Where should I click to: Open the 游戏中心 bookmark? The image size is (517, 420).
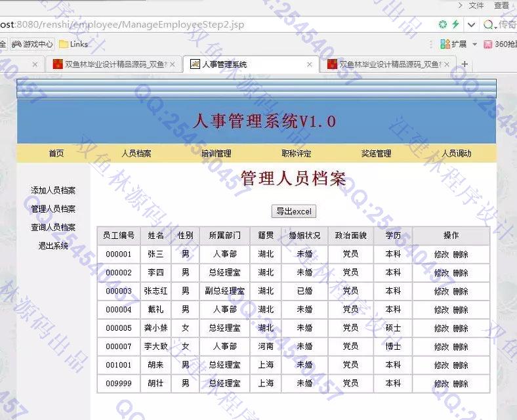click(32, 44)
